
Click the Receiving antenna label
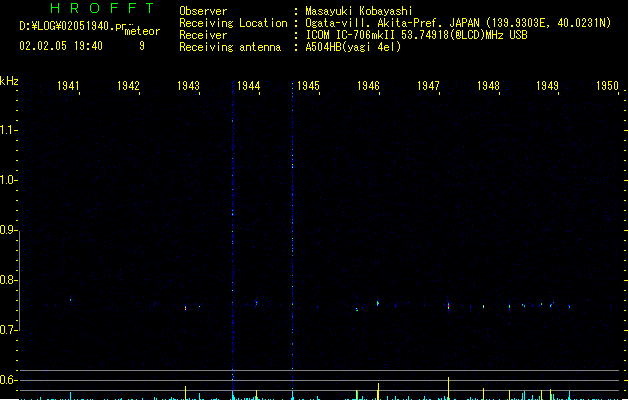[230, 47]
